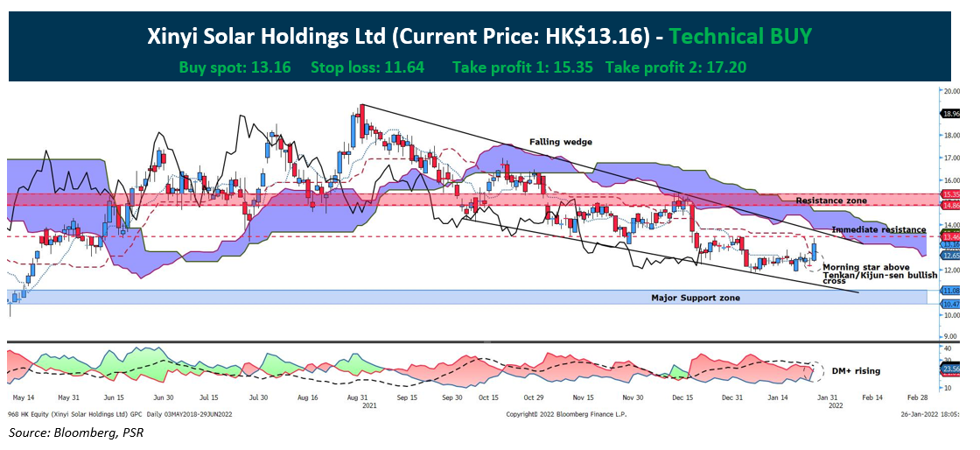The height and width of the screenshot is (450, 980).
Task: Select 'Take profit 2: 17.20' text
Action: click(675, 67)
